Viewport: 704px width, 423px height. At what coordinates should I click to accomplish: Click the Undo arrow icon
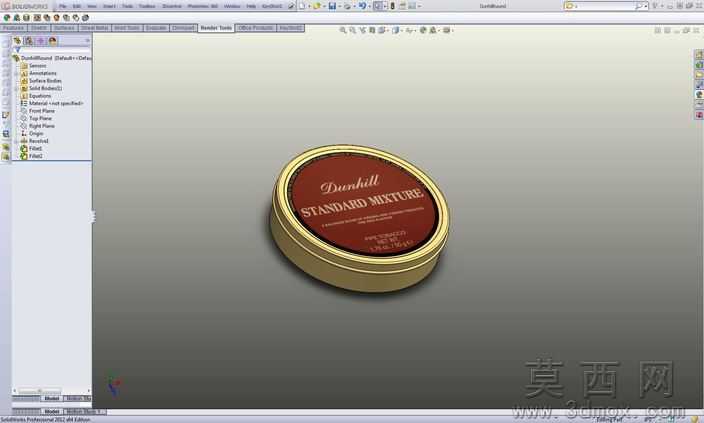[x=362, y=6]
